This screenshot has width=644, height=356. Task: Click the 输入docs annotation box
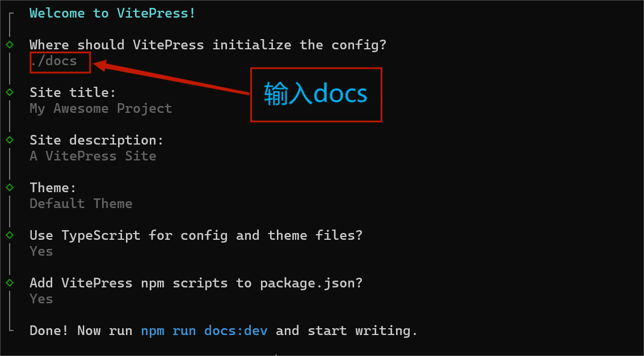coord(316,95)
